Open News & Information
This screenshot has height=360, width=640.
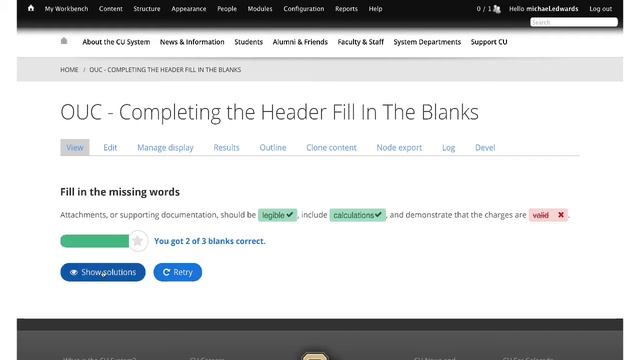pyautogui.click(x=192, y=42)
